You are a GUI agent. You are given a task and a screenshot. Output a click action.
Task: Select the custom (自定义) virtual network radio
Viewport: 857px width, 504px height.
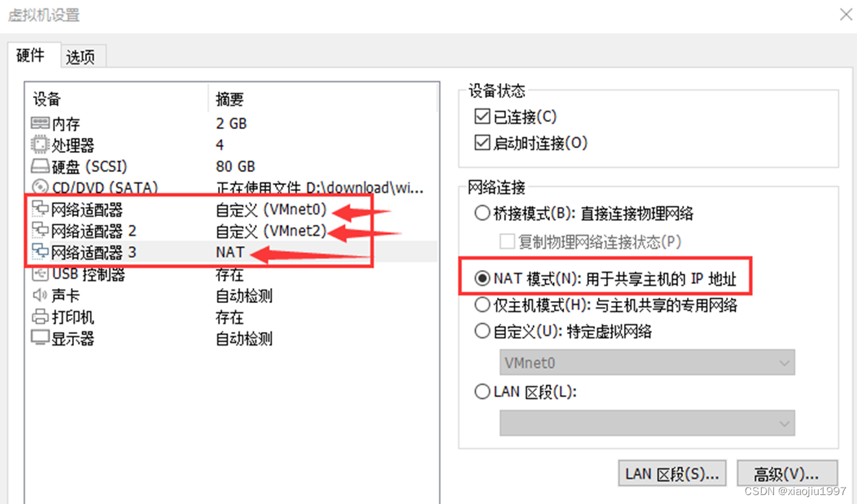482,332
